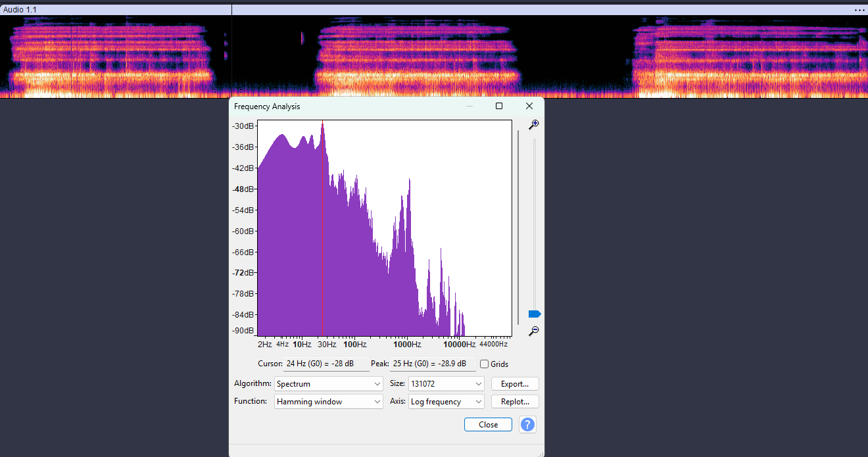Close the Frequency Analysis window with X
This screenshot has width=868, height=457.
click(529, 106)
